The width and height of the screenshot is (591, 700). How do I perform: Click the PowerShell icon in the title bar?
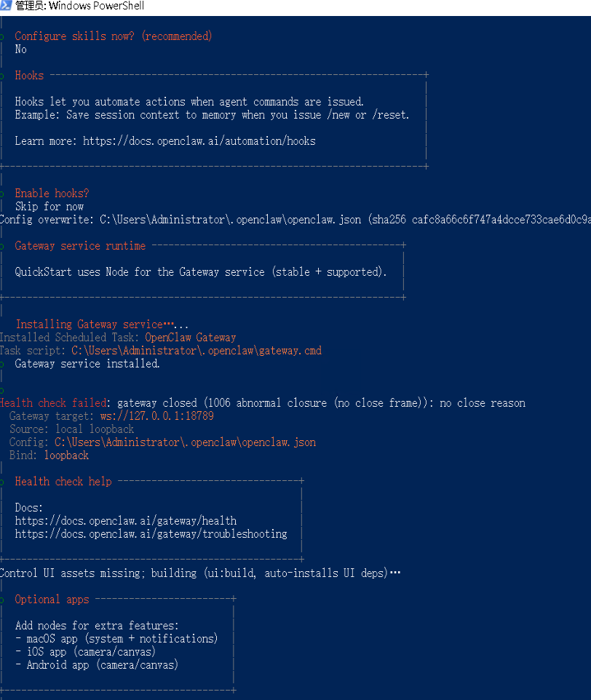click(x=7, y=6)
